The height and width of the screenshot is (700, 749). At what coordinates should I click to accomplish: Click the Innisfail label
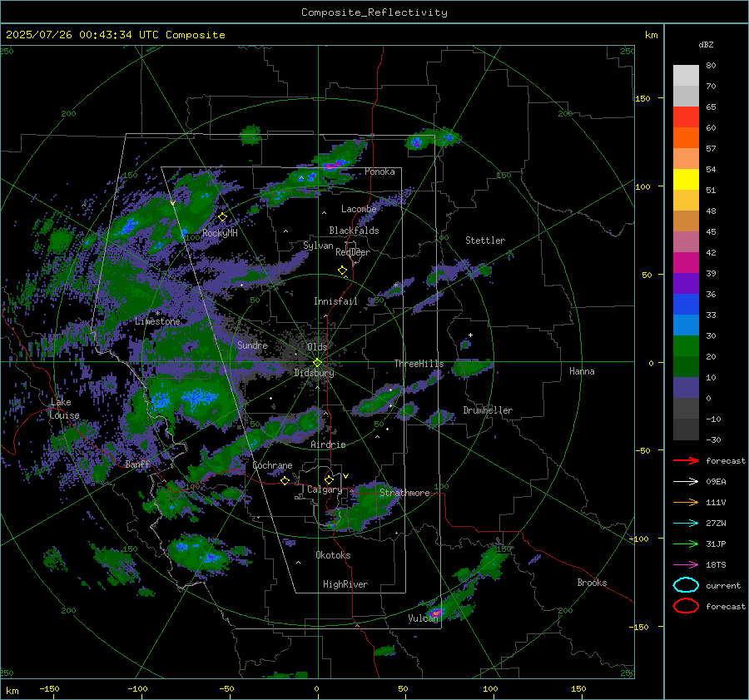[335, 301]
